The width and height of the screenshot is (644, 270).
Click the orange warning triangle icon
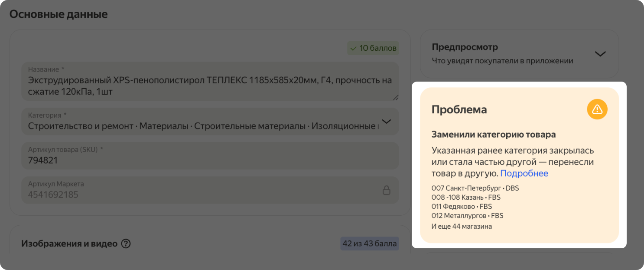(x=597, y=109)
